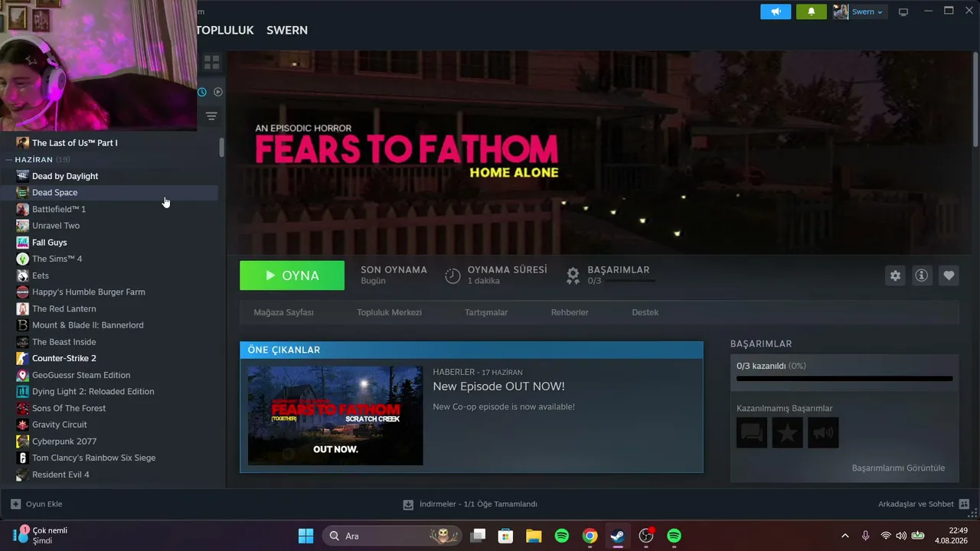Open the Destek tab

click(x=645, y=312)
